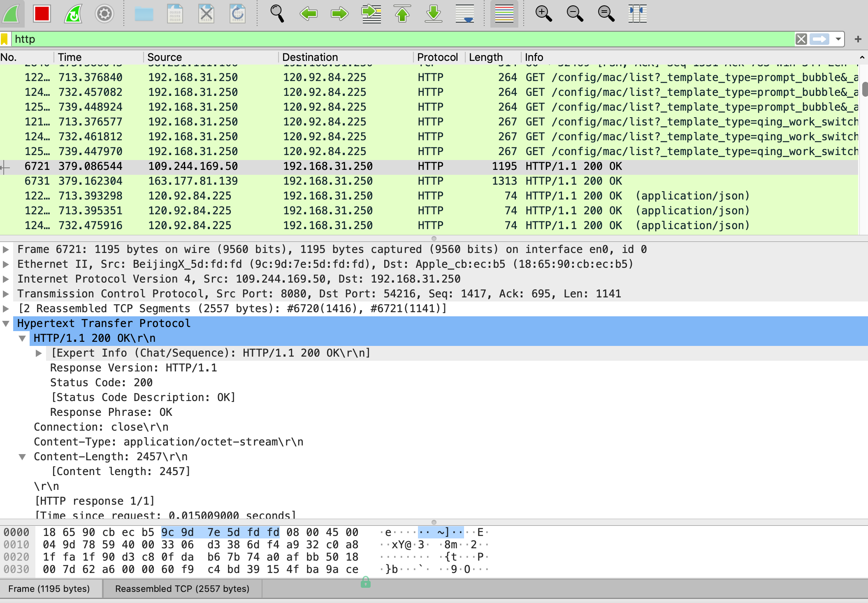The image size is (868, 603).
Task: Expand Expert Info under HTTP/1.1 200 OK
Action: (39, 353)
